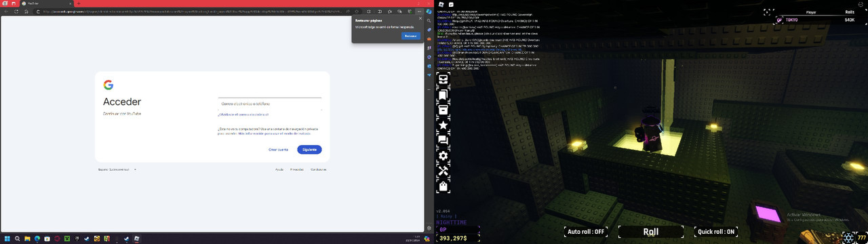The width and height of the screenshot is (868, 244).
Task: Open the guest mode info link
Action: click(274, 134)
